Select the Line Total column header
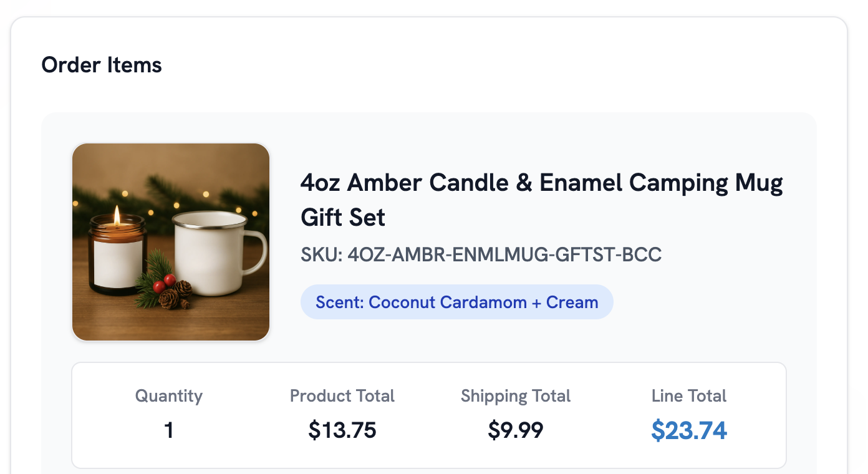 click(688, 395)
